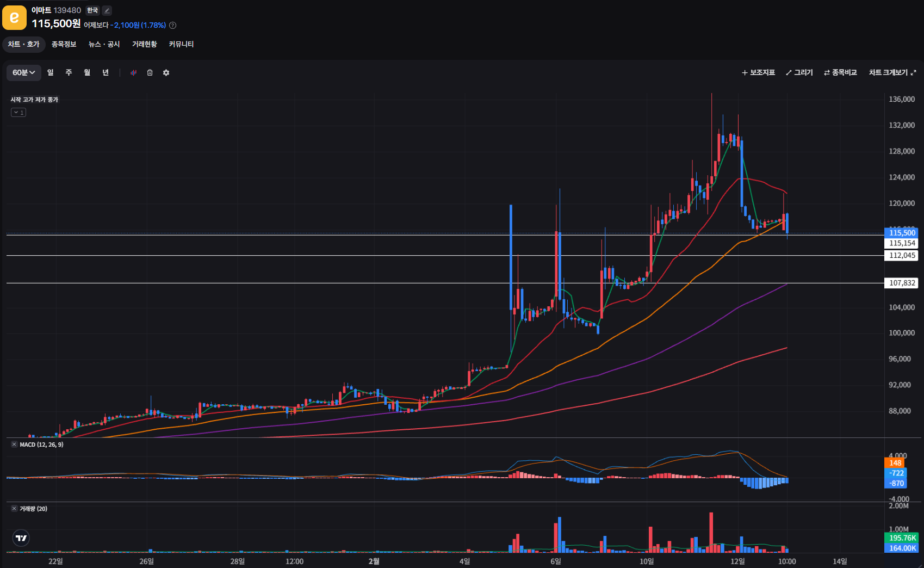Choose the monthly 월 interval
This screenshot has width=924, height=568.
coord(87,73)
